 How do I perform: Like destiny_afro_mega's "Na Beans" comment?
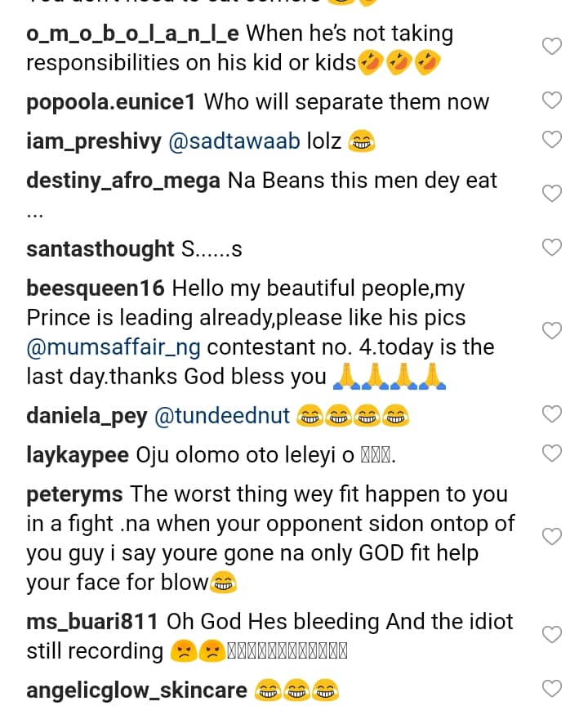click(553, 194)
